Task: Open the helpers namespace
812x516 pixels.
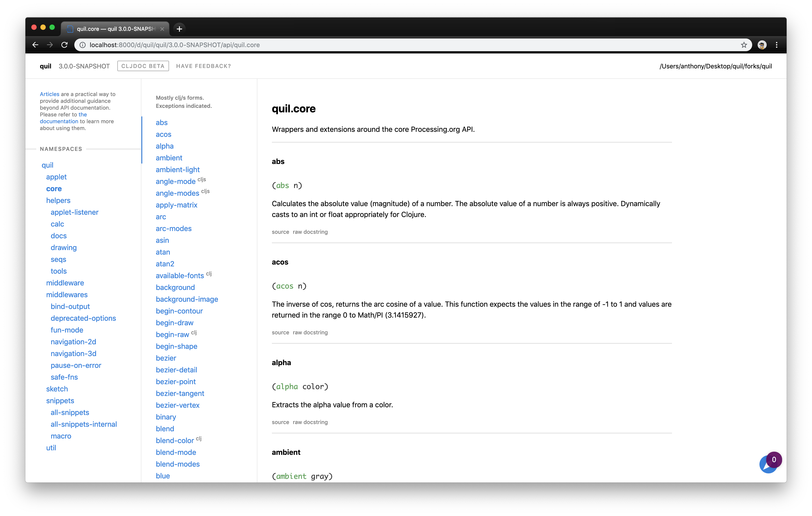Action: pos(58,200)
